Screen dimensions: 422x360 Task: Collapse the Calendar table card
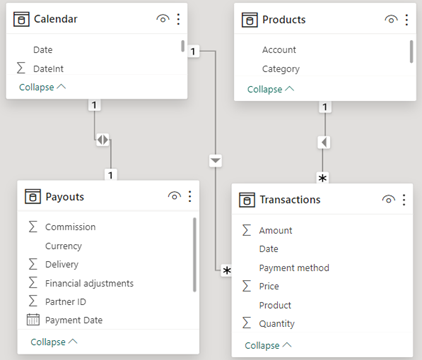coord(42,87)
